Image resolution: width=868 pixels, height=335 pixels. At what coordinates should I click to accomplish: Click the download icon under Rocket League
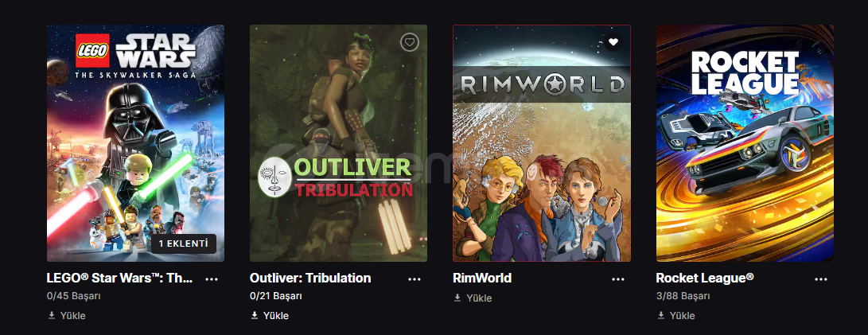(x=660, y=315)
